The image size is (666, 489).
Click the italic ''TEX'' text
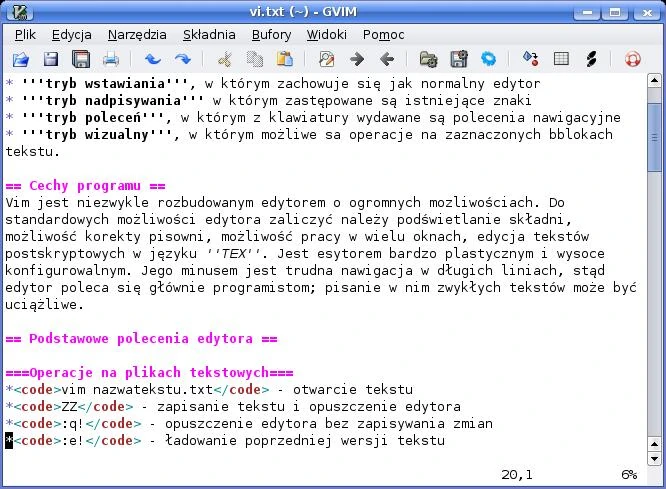click(233, 254)
